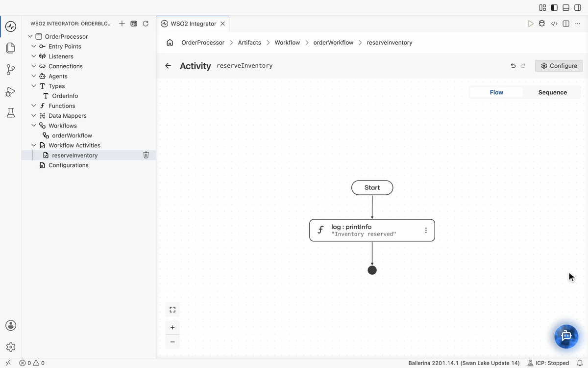Open the Testing flask icon

pos(11,113)
